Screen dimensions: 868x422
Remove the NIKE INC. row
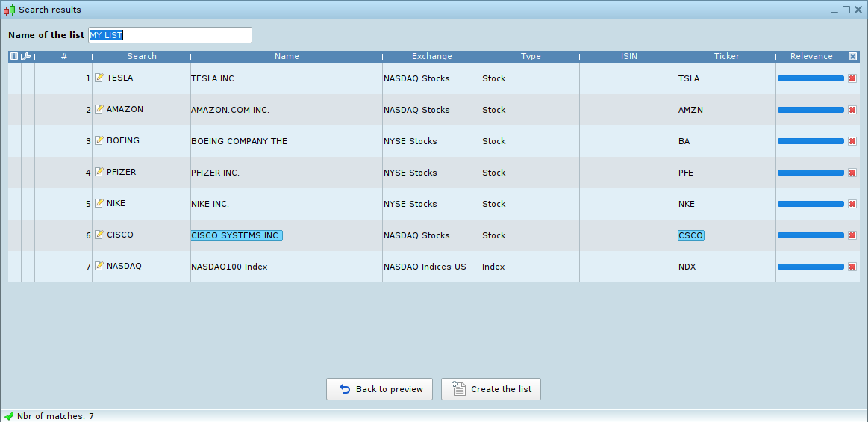click(852, 204)
